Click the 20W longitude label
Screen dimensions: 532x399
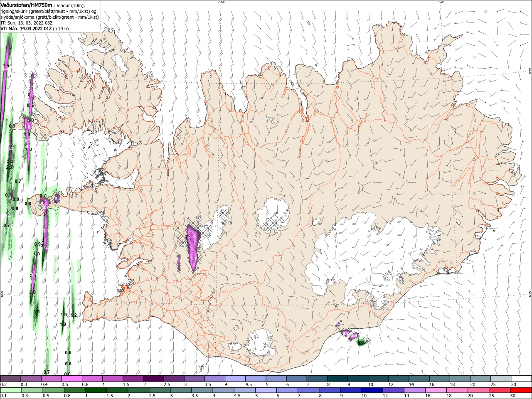click(x=221, y=2)
